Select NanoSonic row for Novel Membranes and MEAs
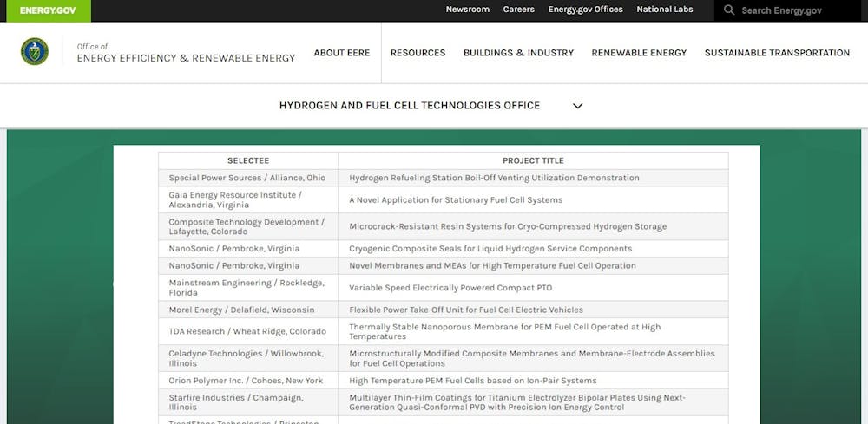Screen dimensions: 868x424 (248, 266)
